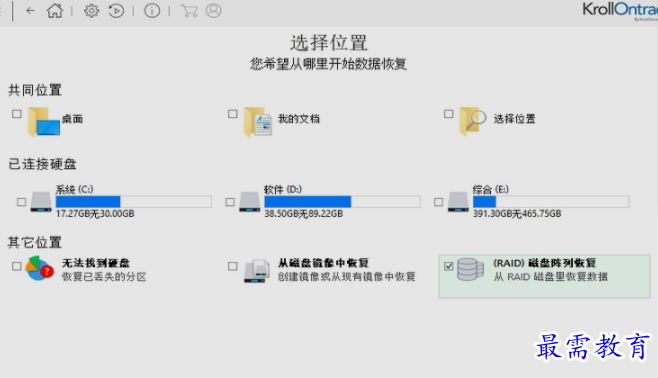Open the Home icon in toolbar
Image resolution: width=658 pixels, height=378 pixels.
coord(55,10)
